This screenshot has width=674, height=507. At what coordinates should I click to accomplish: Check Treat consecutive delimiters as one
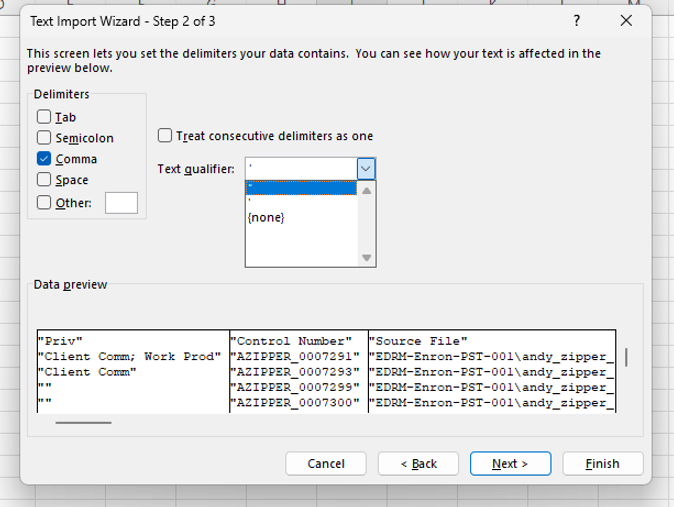click(x=165, y=135)
